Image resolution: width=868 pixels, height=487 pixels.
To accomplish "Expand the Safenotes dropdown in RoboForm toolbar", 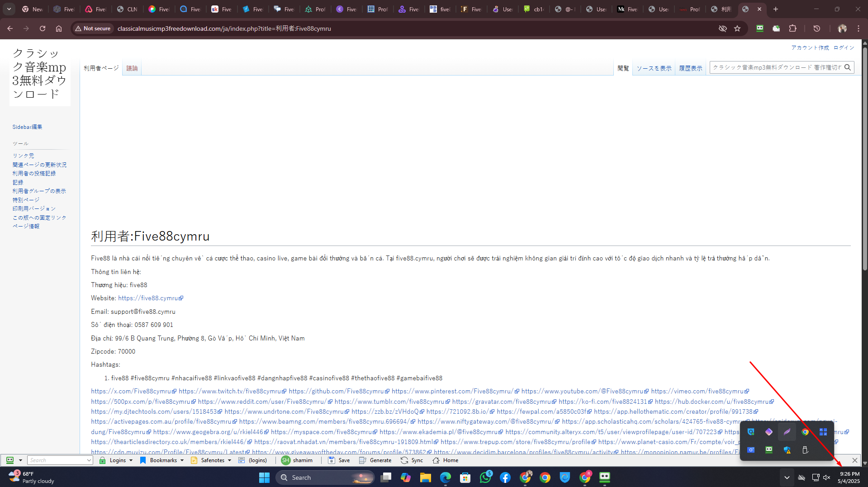I will coord(230,460).
